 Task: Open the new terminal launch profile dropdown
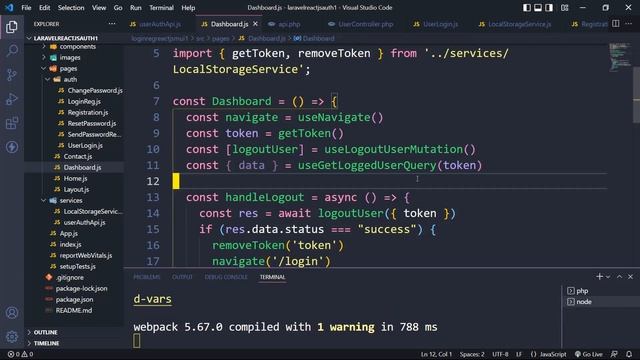[x=608, y=277]
